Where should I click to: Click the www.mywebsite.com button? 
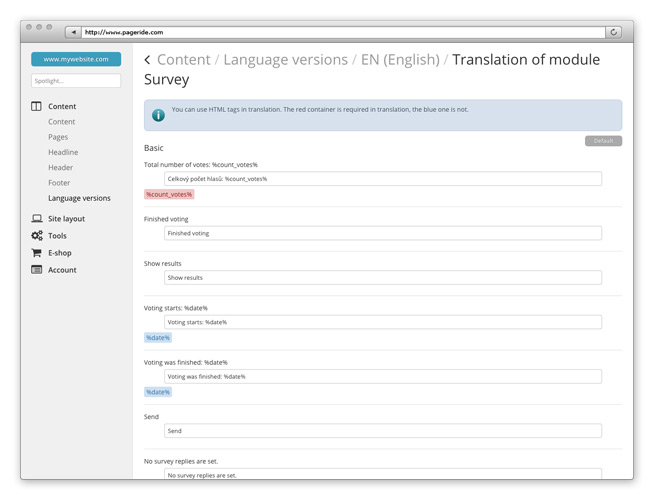76,59
